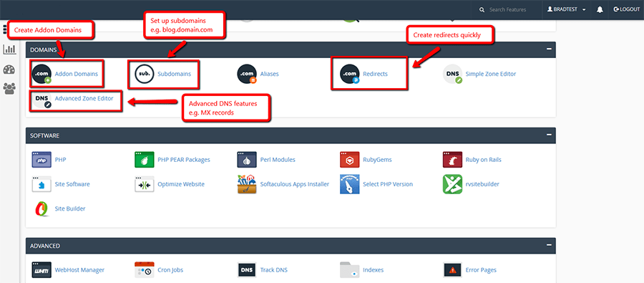The image size is (644, 283).
Task: Click the Track DNS icon
Action: (x=247, y=270)
